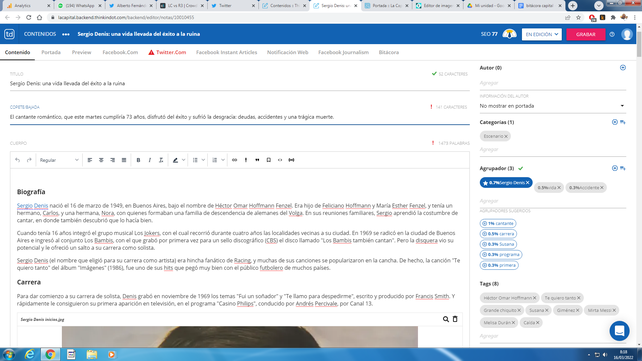The image size is (642, 361).
Task: Open the Agrupador list picker icon
Action: [623, 168]
